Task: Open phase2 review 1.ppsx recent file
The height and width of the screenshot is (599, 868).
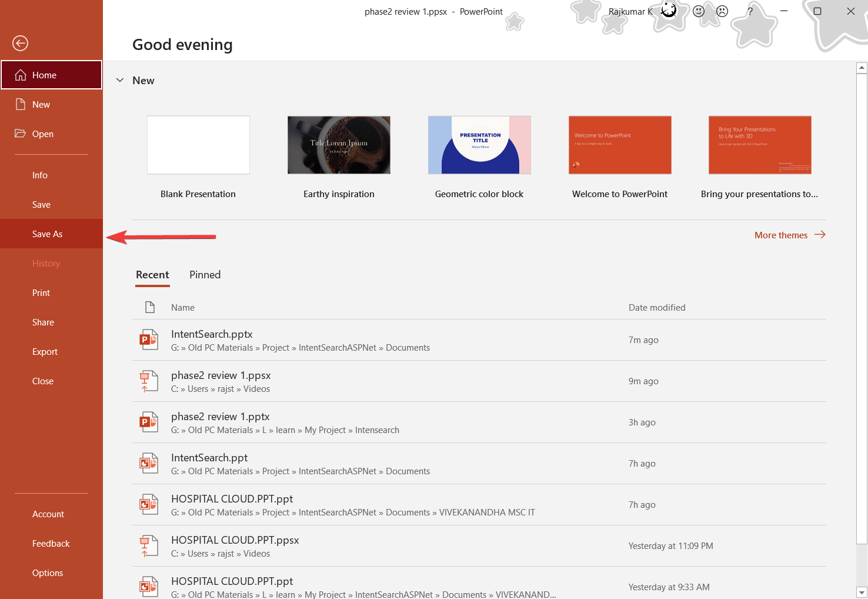Action: 479,381
